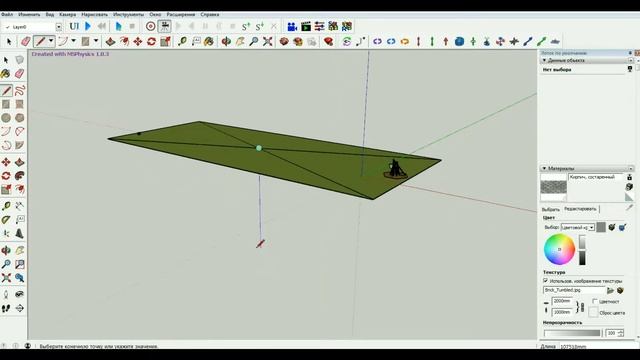
Task: Open the Изменить menu
Action: (29, 15)
